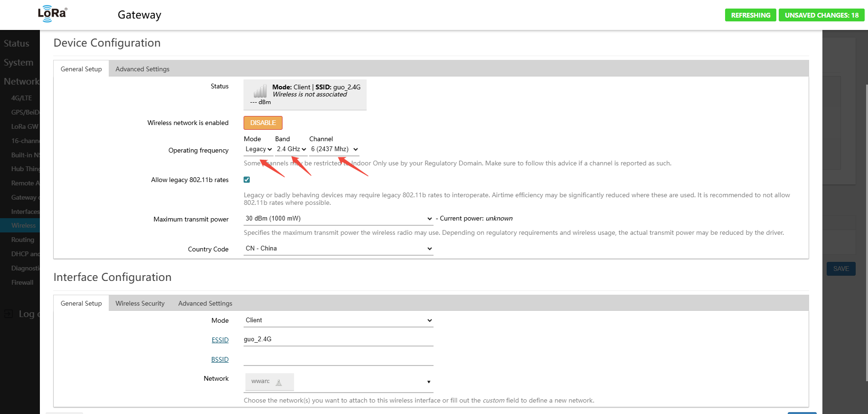Open the Band 2.4 GHz dropdown
The width and height of the screenshot is (868, 414).
[x=291, y=149]
